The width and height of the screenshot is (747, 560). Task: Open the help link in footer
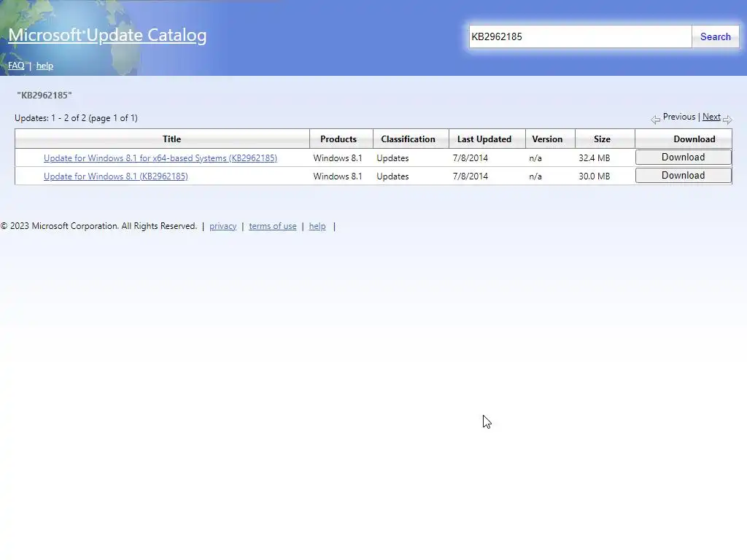[x=317, y=226]
